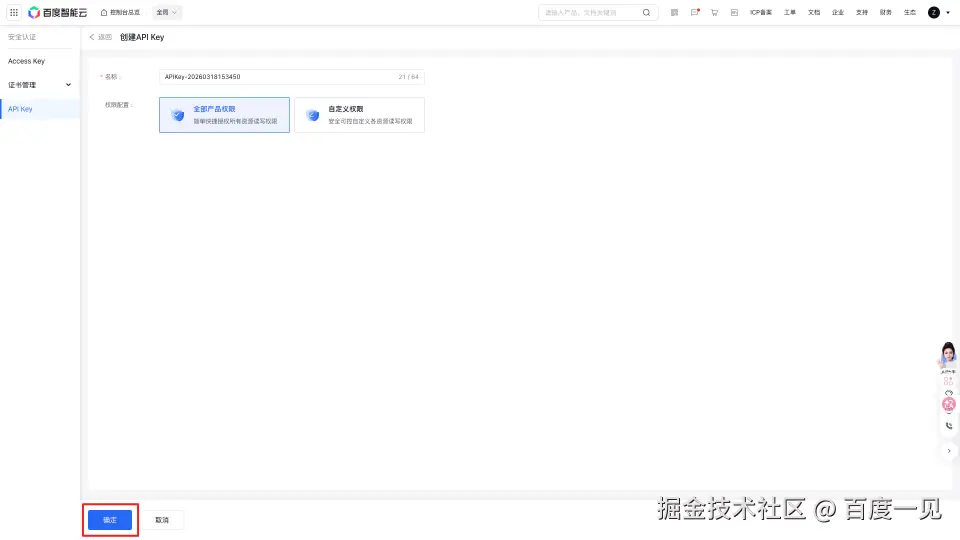Click the API Key name input field
Viewport: 960px width, 540px height.
[x=291, y=77]
